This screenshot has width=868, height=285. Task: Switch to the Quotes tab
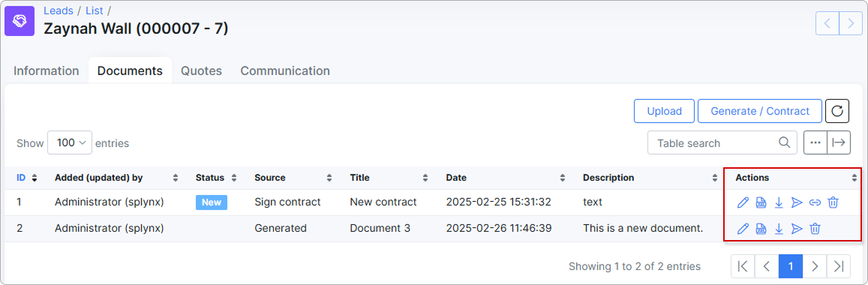(202, 70)
